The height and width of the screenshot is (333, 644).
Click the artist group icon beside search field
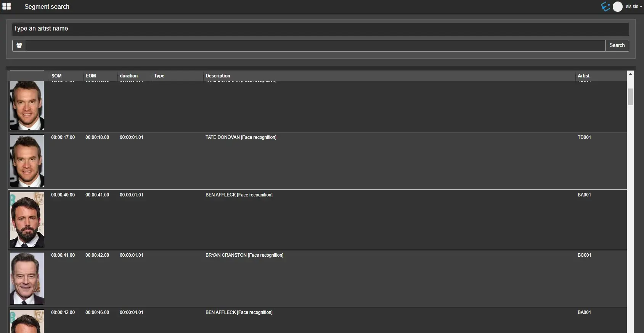point(19,45)
